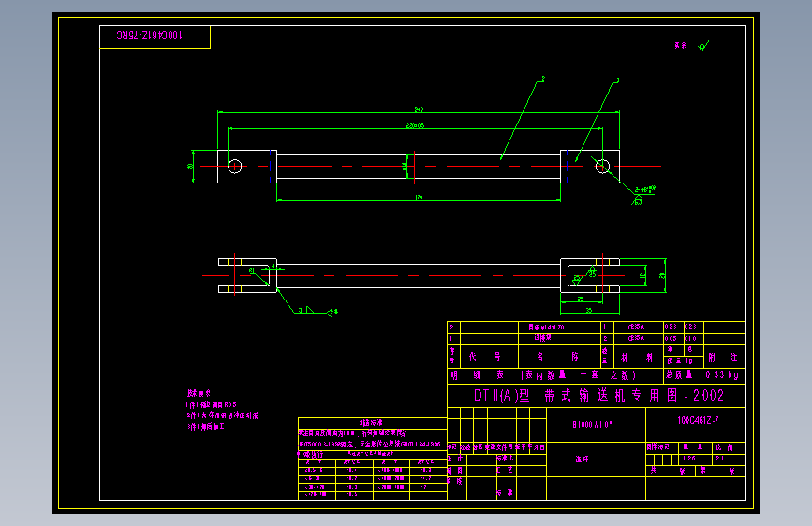This screenshot has height=526, width=812.
Task: Select the 2:1 scale value
Action: point(720,459)
